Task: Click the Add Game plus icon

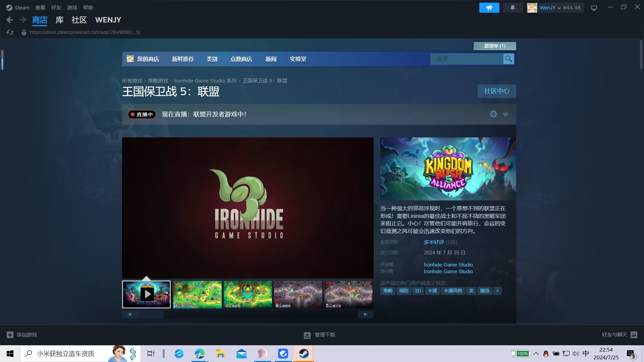Action: point(10,335)
